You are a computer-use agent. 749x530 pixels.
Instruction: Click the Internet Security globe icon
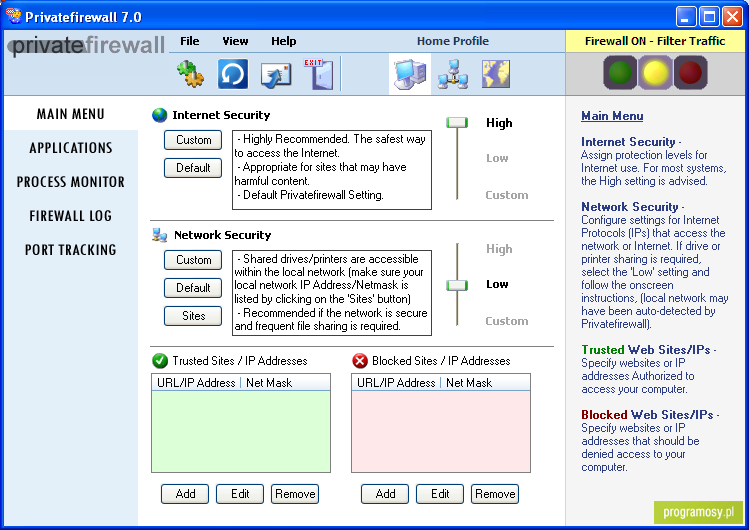pos(160,115)
